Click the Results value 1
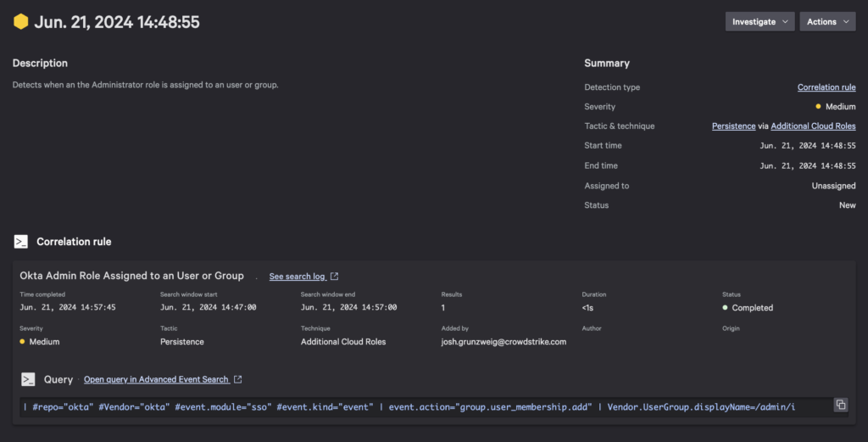 (x=442, y=308)
